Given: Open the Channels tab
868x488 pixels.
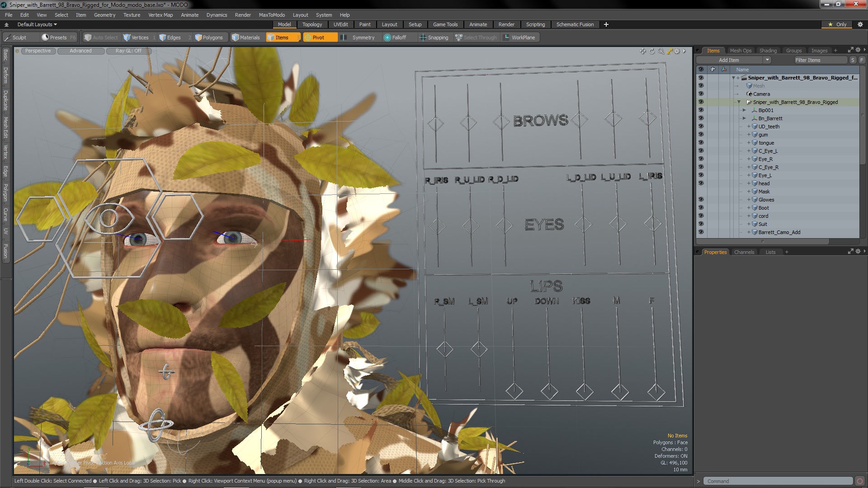Looking at the screenshot, I should (744, 252).
